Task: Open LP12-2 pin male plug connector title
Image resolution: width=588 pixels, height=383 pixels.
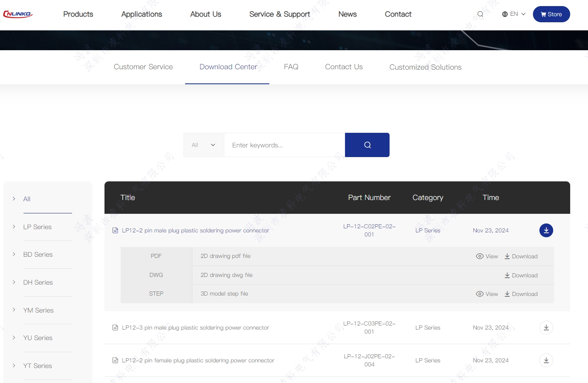Action: point(196,230)
